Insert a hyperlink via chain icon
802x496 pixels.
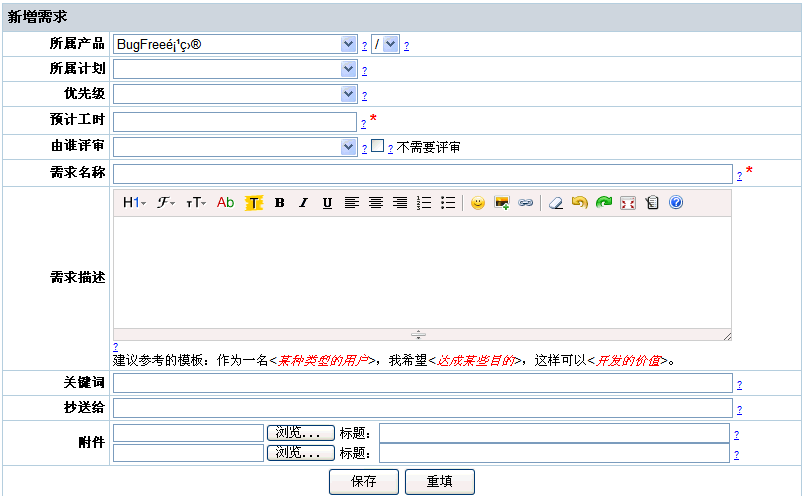(x=525, y=202)
